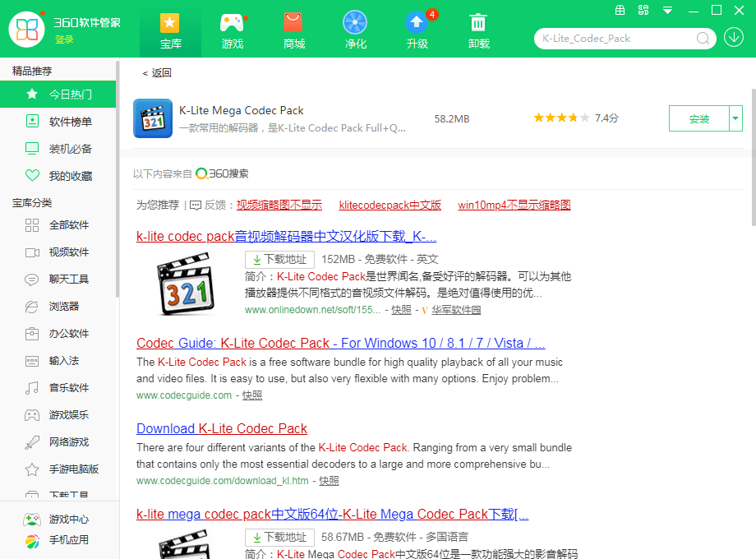Select 办公软件 category
The image size is (756, 559).
pos(58,333)
